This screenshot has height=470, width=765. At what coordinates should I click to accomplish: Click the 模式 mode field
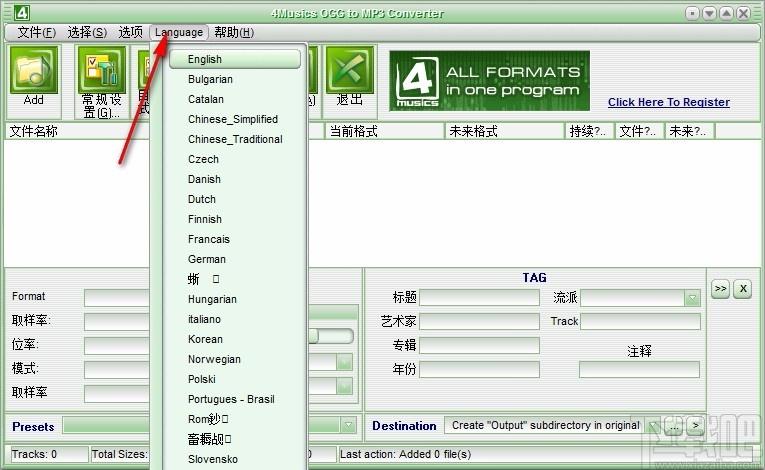pos(117,369)
